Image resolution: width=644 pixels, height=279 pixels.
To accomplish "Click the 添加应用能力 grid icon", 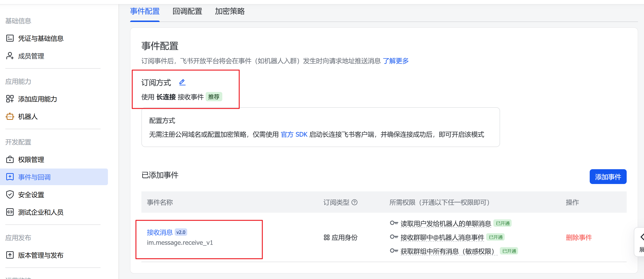I will 10,99.
